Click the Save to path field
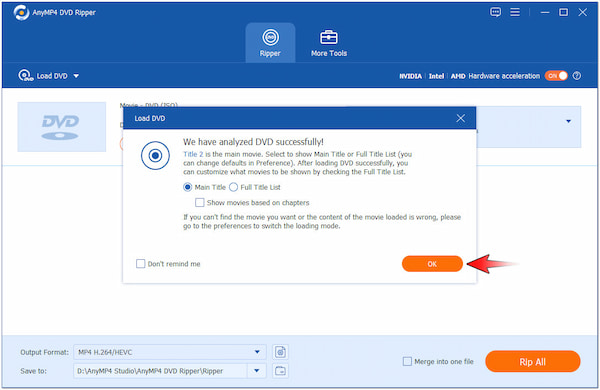The image size is (600, 390). pos(160,370)
